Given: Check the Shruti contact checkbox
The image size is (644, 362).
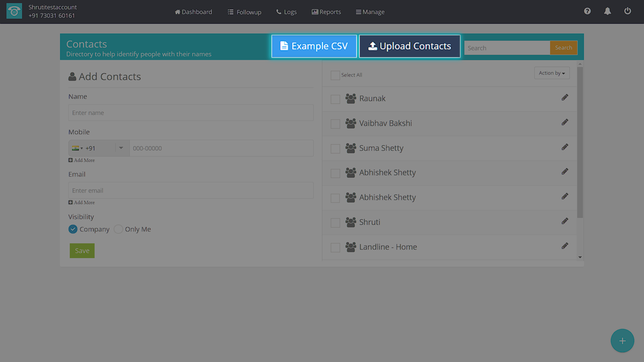Looking at the screenshot, I should (335, 223).
